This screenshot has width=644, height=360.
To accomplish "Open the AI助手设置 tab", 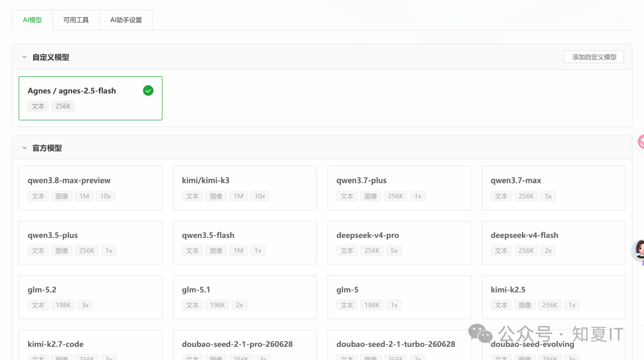I will click(126, 20).
